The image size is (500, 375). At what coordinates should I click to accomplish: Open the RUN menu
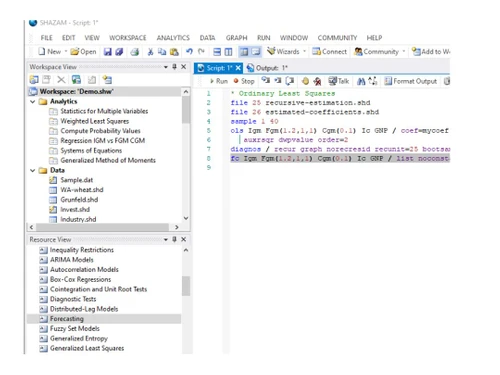click(263, 38)
